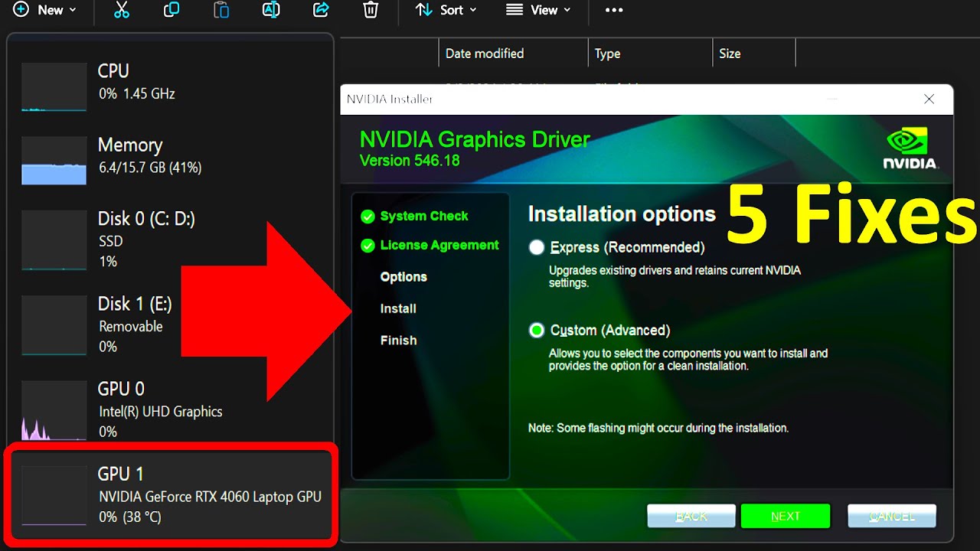980x551 pixels.
Task: Click the Version 546.18 text
Action: 410,161
